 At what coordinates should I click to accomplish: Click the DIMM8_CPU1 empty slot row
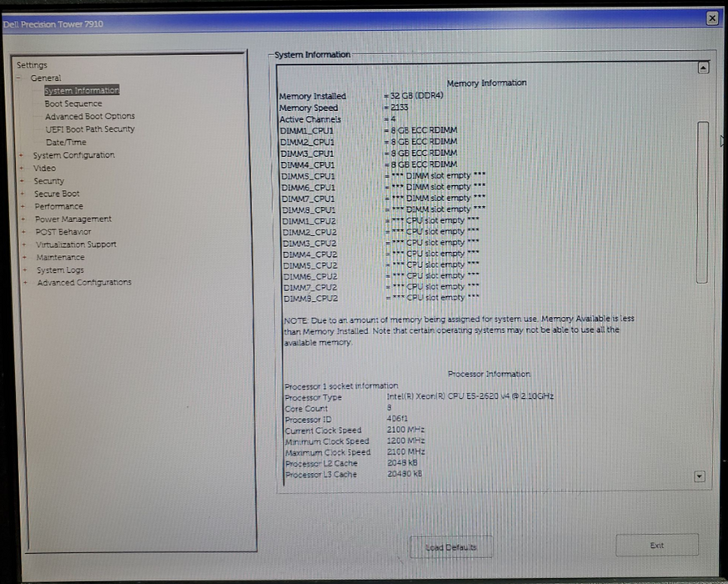[384, 209]
